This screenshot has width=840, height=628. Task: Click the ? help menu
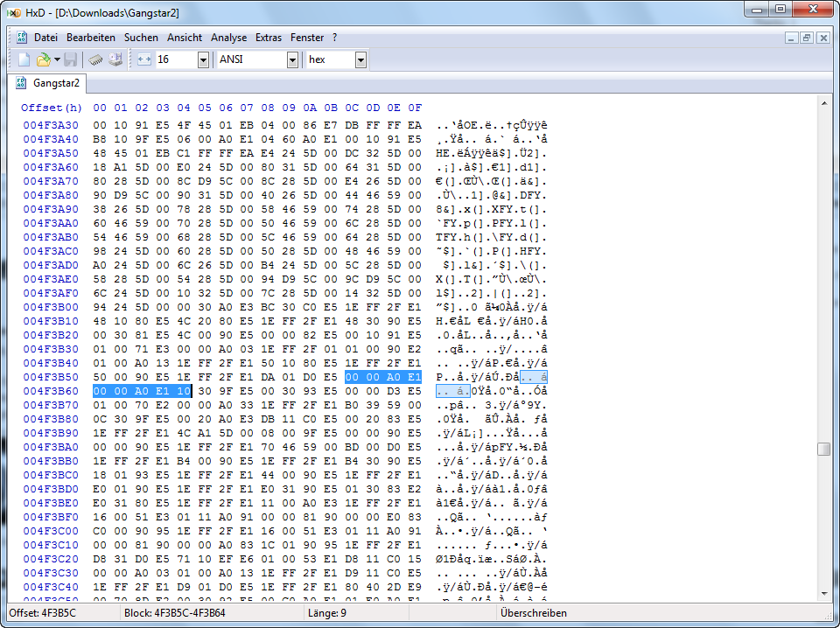[334, 38]
